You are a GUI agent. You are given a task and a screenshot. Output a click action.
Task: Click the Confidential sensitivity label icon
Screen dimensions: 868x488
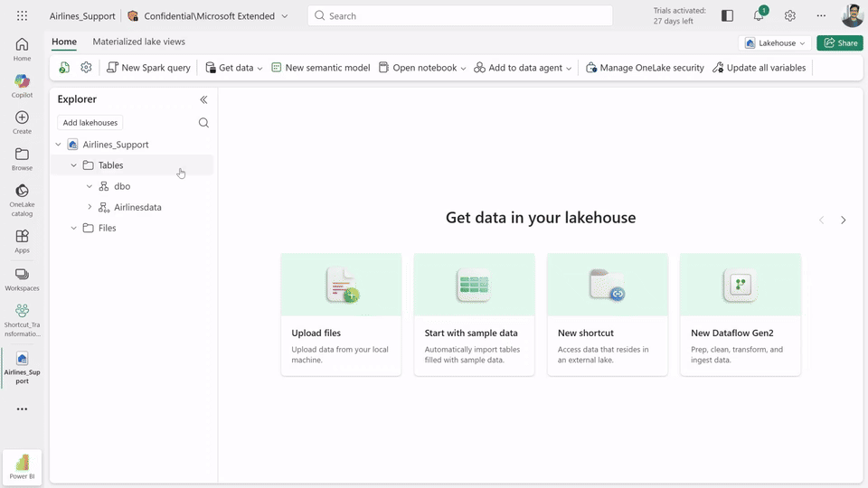tap(133, 16)
